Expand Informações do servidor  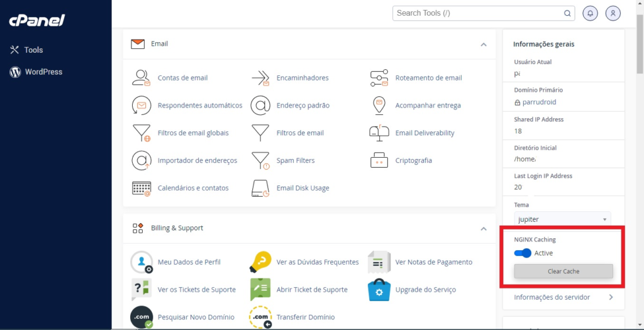[563, 297]
